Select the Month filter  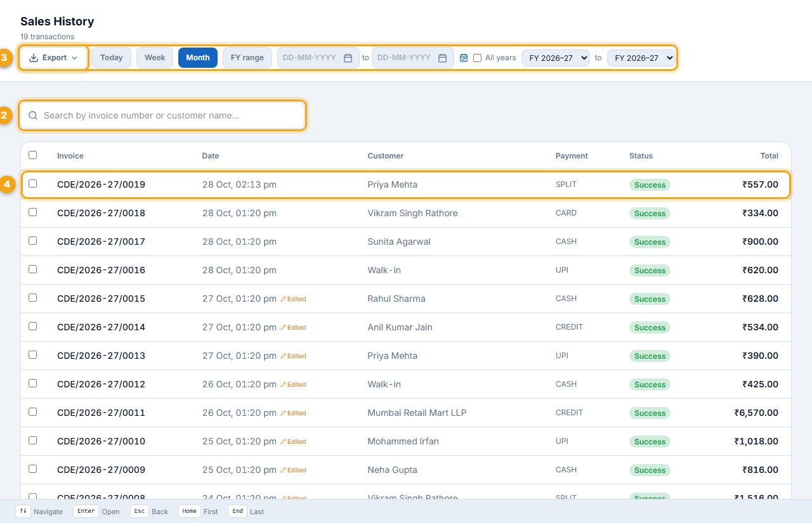click(198, 58)
